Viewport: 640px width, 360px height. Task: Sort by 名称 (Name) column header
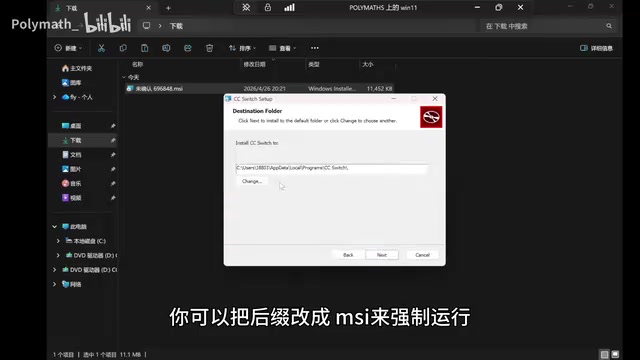pos(138,64)
